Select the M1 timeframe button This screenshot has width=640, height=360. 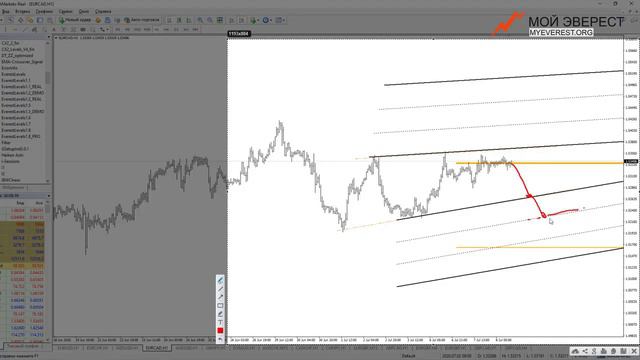pos(118,29)
